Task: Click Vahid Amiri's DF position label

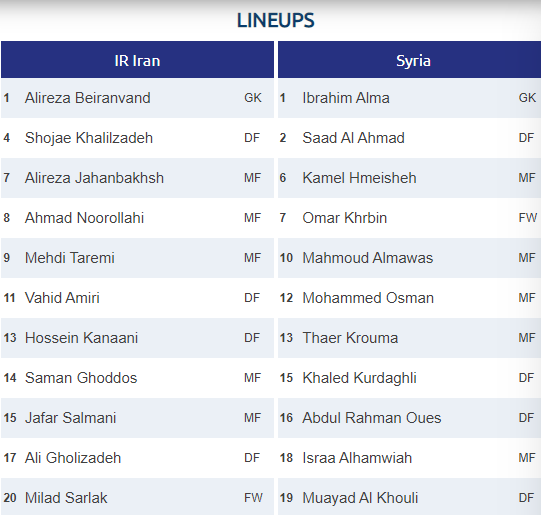Action: click(252, 298)
